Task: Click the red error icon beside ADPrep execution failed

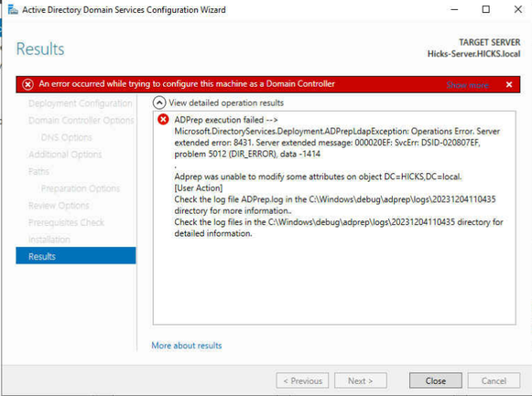Action: coord(163,119)
